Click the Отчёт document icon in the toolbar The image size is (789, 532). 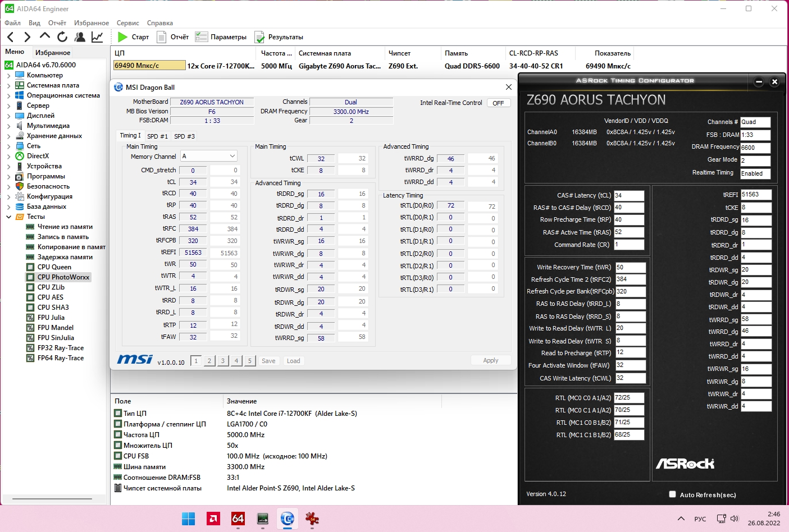(162, 37)
